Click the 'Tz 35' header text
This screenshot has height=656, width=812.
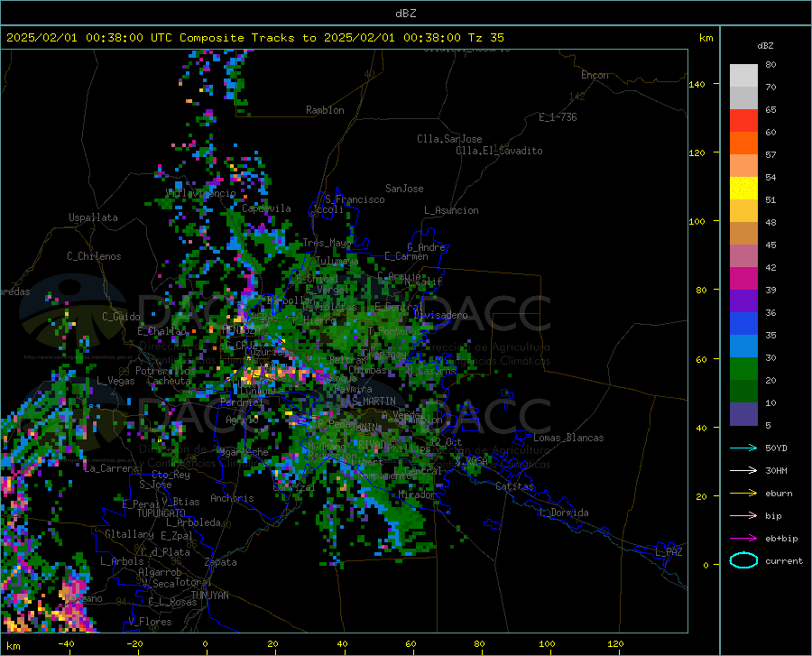click(485, 38)
